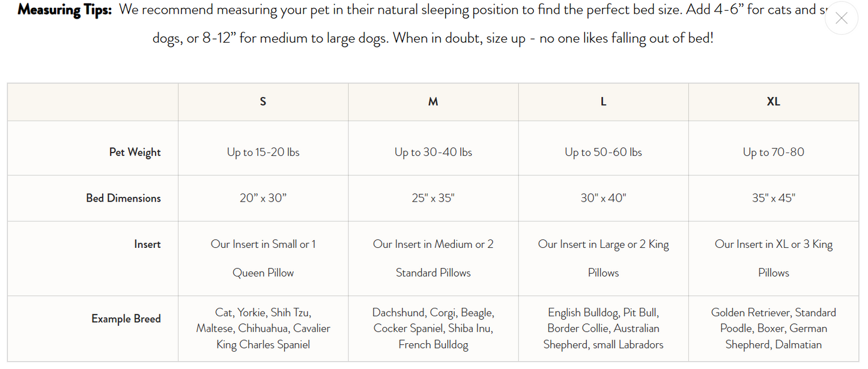Image resolution: width=868 pixels, height=369 pixels.
Task: Click the "Up to 50-60 lbs" cell
Action: click(x=603, y=152)
